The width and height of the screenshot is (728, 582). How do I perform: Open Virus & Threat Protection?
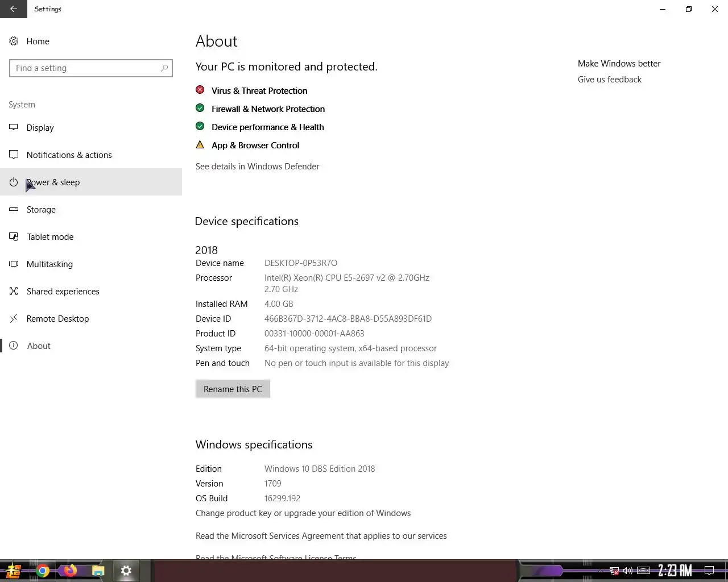259,91
